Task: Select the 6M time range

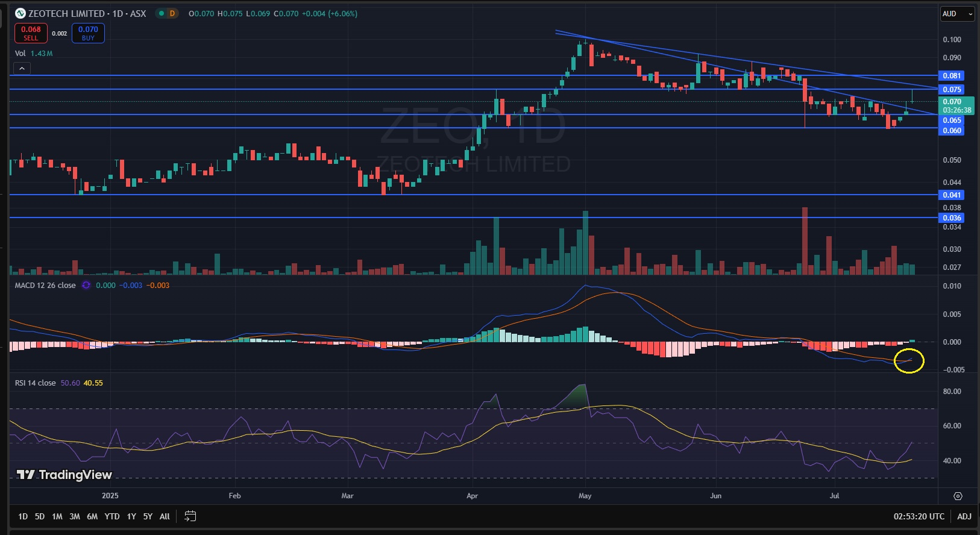Action: (92, 516)
